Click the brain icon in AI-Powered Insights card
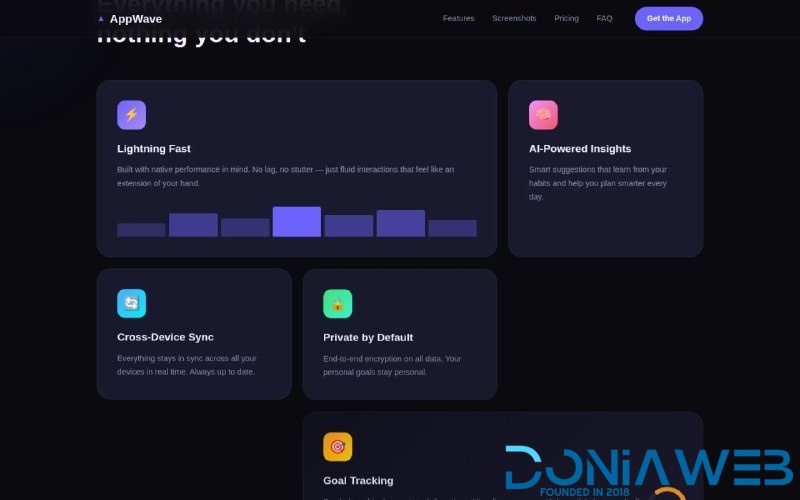800x500 pixels. click(x=543, y=115)
